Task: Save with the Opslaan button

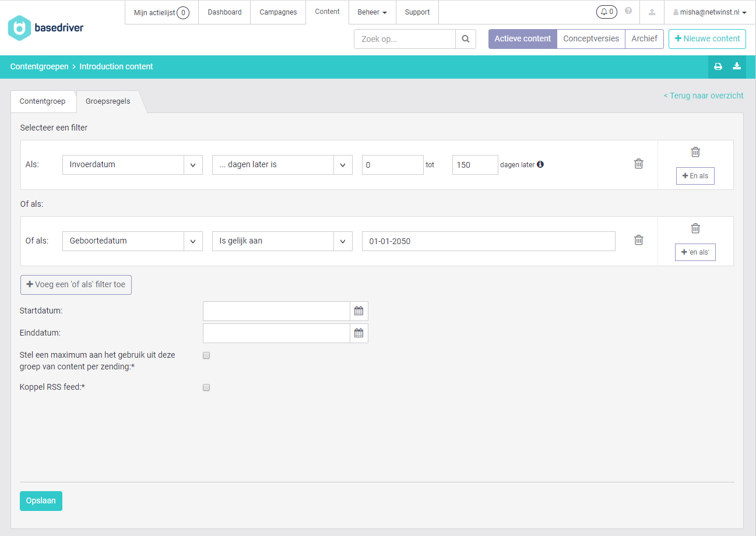Action: click(41, 501)
